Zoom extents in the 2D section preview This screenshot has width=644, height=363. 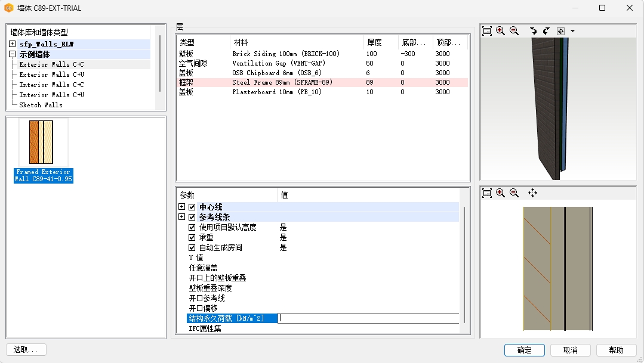[x=487, y=193]
